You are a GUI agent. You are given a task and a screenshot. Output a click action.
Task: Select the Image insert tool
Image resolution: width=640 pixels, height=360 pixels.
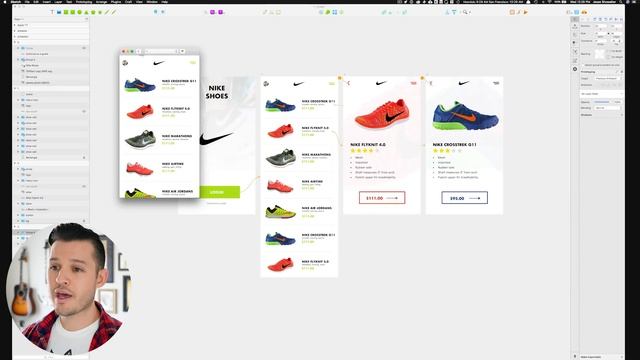click(59, 12)
